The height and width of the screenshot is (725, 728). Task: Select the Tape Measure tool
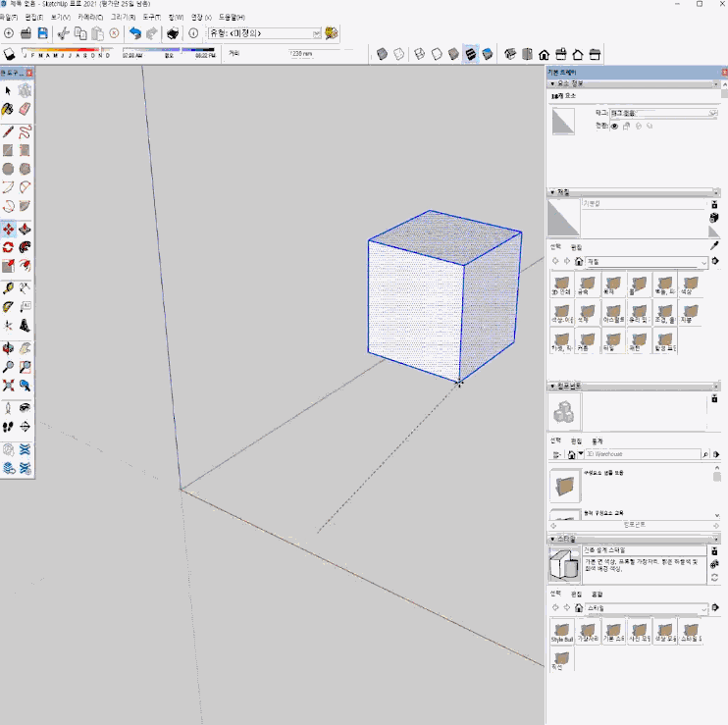[x=8, y=288]
